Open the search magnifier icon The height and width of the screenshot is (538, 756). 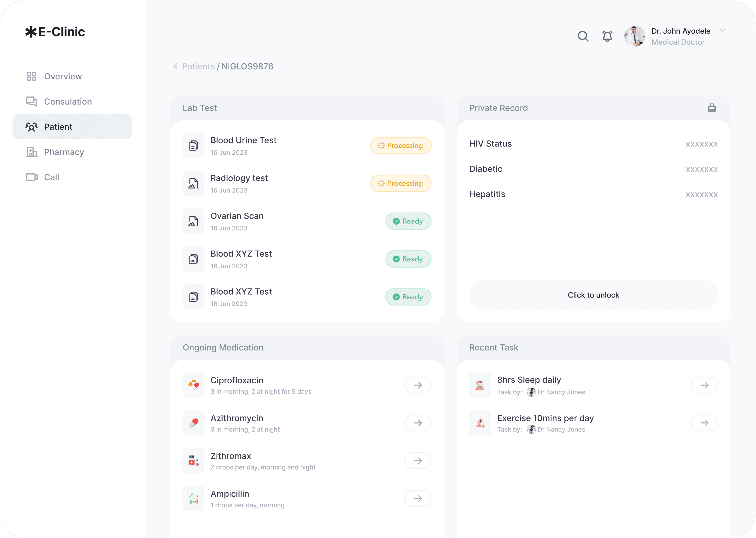583,36
